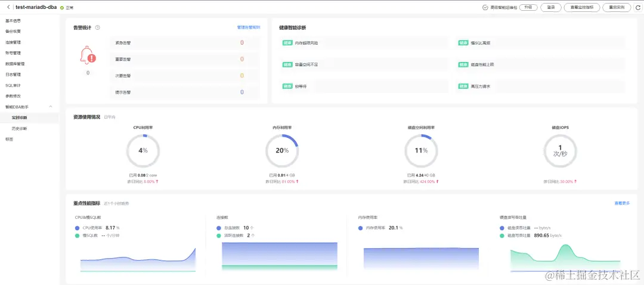Click the 紧急告警 row
Screen dimensions: 644x285
[185, 43]
